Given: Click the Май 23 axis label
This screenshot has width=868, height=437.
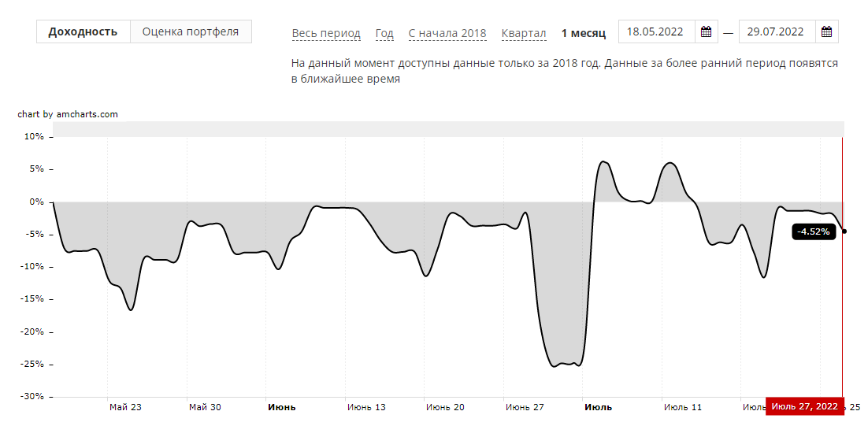Looking at the screenshot, I should [125, 407].
